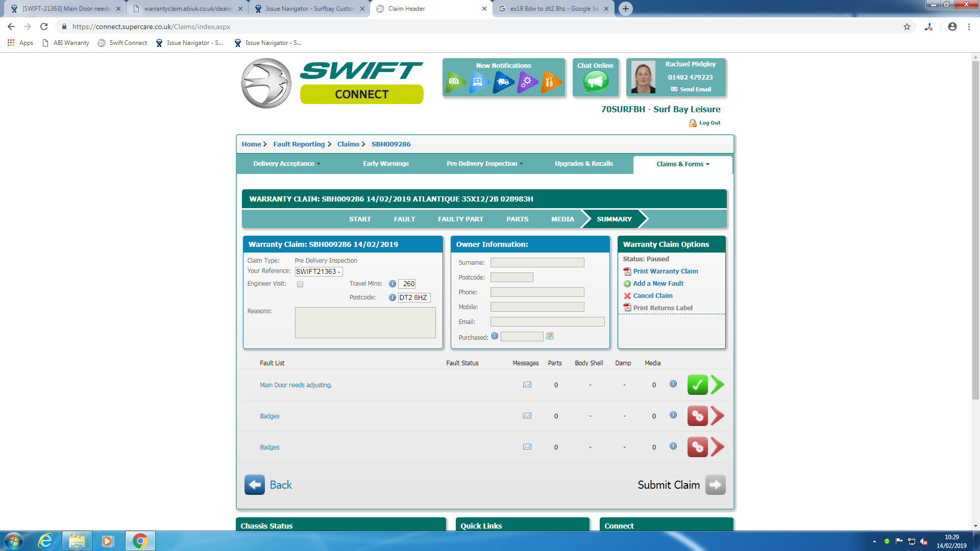Click in the Reasons text area
Image resolution: width=980 pixels, height=551 pixels.
point(365,322)
